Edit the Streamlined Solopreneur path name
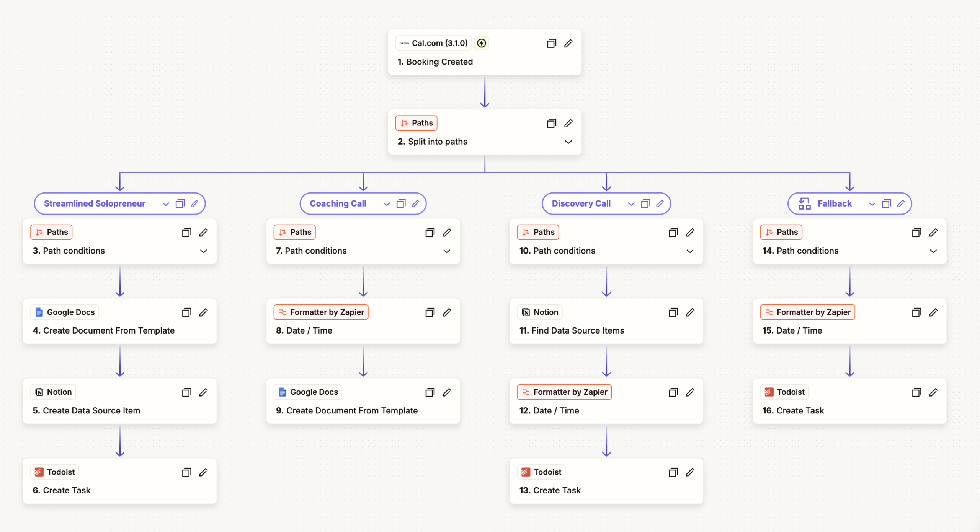This screenshot has height=532, width=980. click(x=194, y=203)
